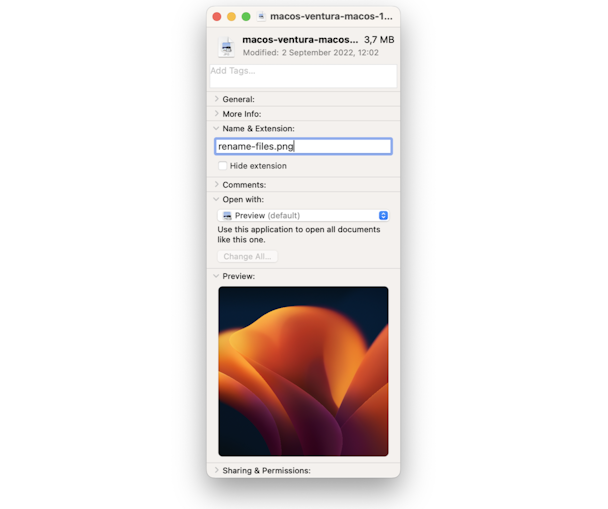Click the window title macos-ventura-macos-1...
This screenshot has height=509, width=608.
(332, 16)
